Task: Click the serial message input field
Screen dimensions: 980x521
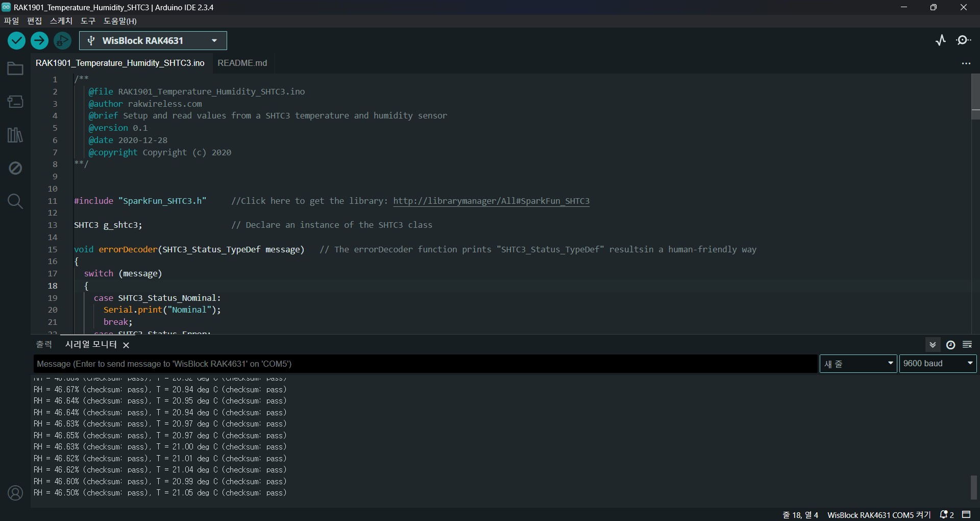Action: pyautogui.click(x=426, y=364)
